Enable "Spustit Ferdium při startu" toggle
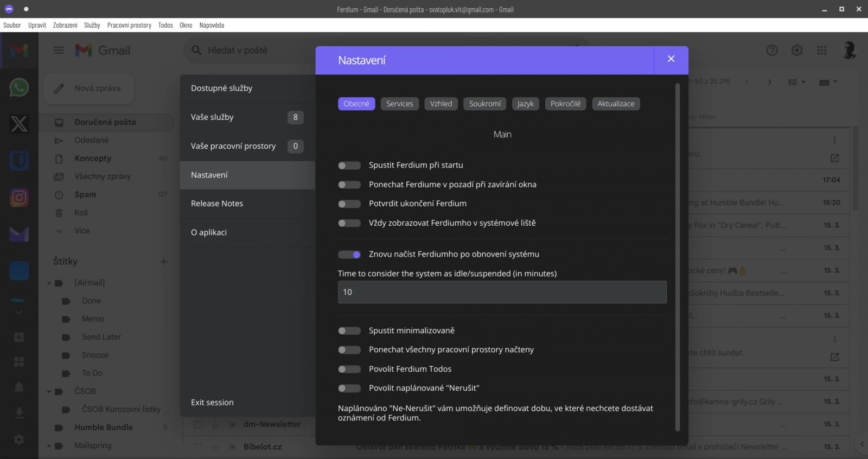This screenshot has height=459, width=868. (x=349, y=165)
